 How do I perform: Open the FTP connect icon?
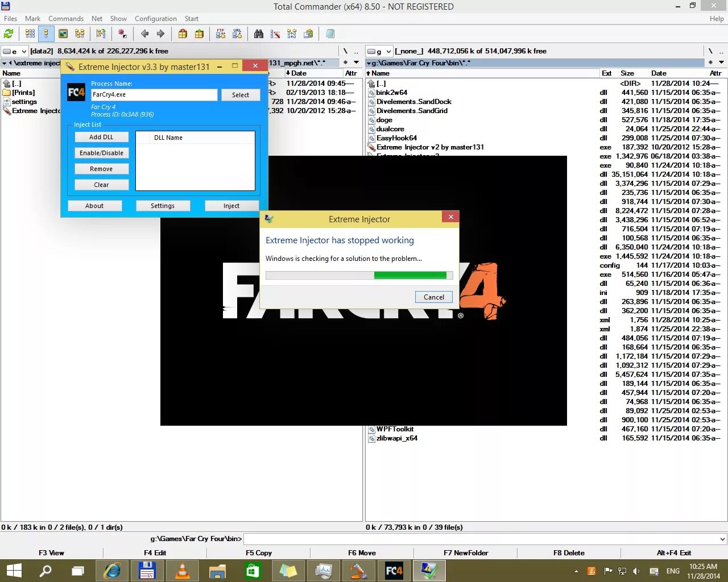pyautogui.click(x=221, y=34)
